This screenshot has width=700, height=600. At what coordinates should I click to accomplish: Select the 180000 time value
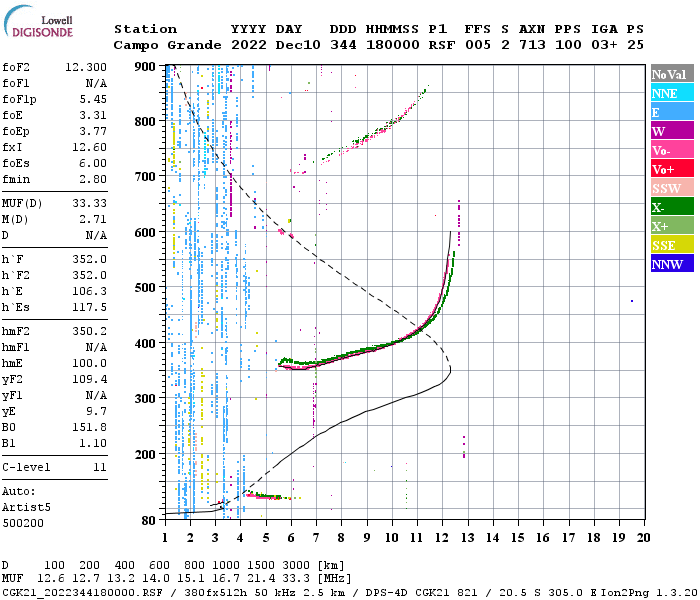pyautogui.click(x=393, y=45)
